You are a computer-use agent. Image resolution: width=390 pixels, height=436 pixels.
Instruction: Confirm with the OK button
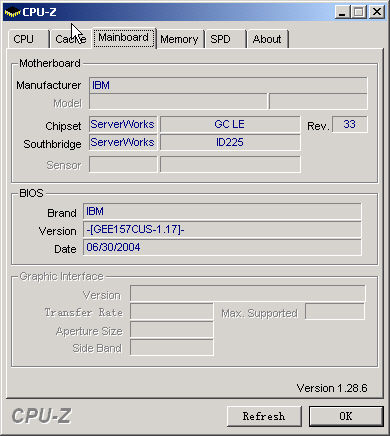(346, 416)
